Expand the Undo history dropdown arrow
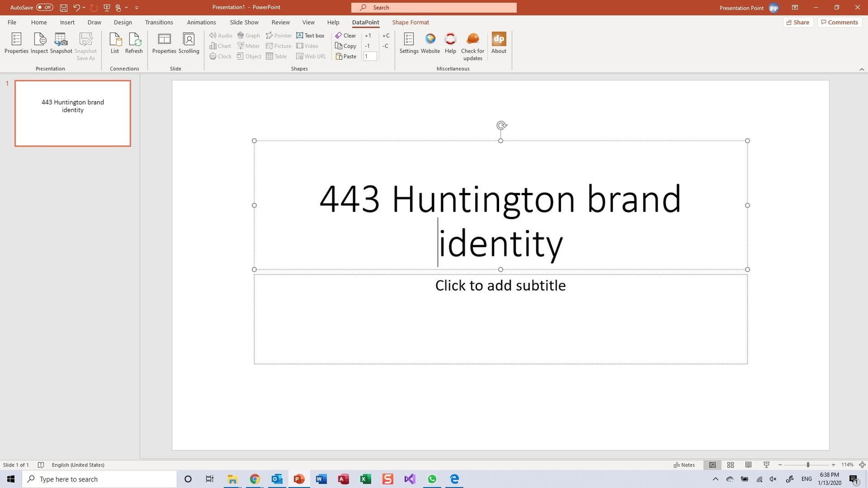Viewport: 868px width, 488px height. click(84, 8)
